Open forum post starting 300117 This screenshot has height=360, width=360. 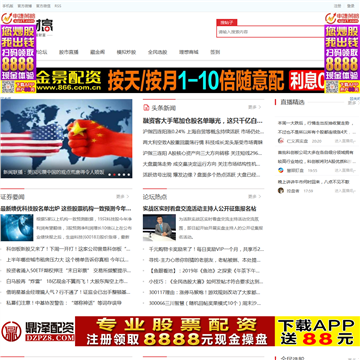[205, 292]
